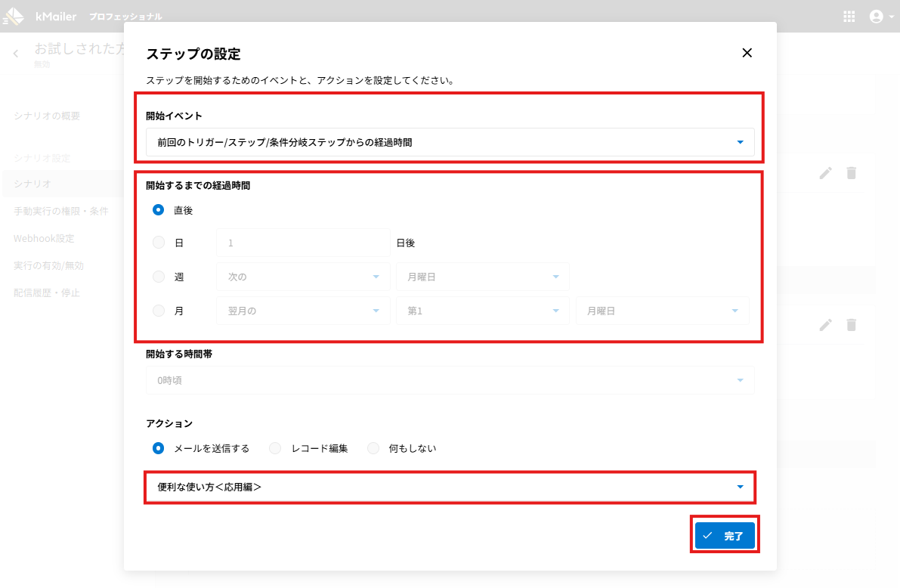Screen dimensions: 900x588
Task: Close the step settings dialog with X
Action: click(x=747, y=53)
